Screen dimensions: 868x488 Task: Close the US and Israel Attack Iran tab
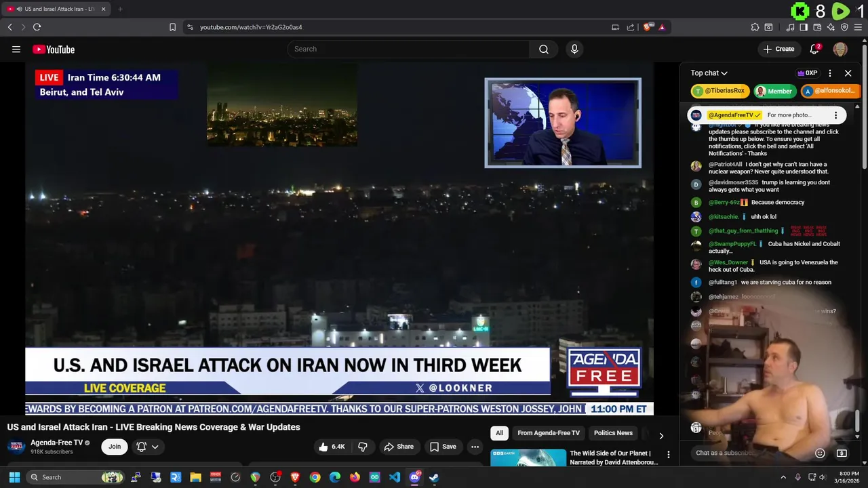103,9
